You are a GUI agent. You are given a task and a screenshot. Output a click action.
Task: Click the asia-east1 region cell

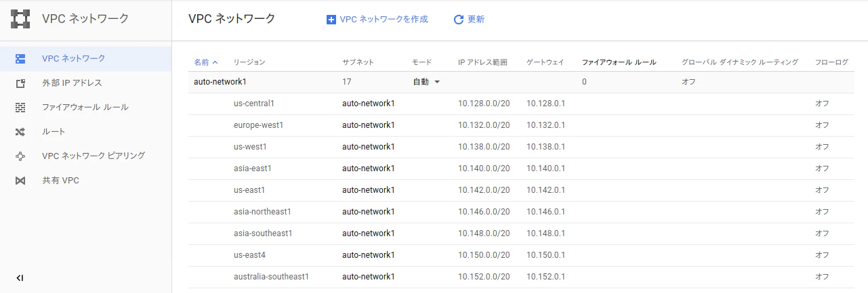(x=253, y=168)
